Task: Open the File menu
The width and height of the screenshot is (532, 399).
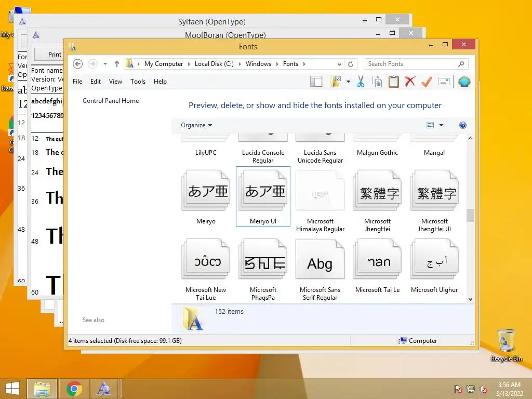Action: coord(77,82)
